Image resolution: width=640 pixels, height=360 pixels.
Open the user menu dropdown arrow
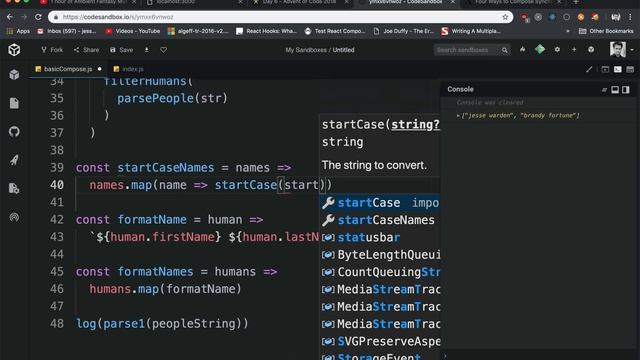[632, 50]
